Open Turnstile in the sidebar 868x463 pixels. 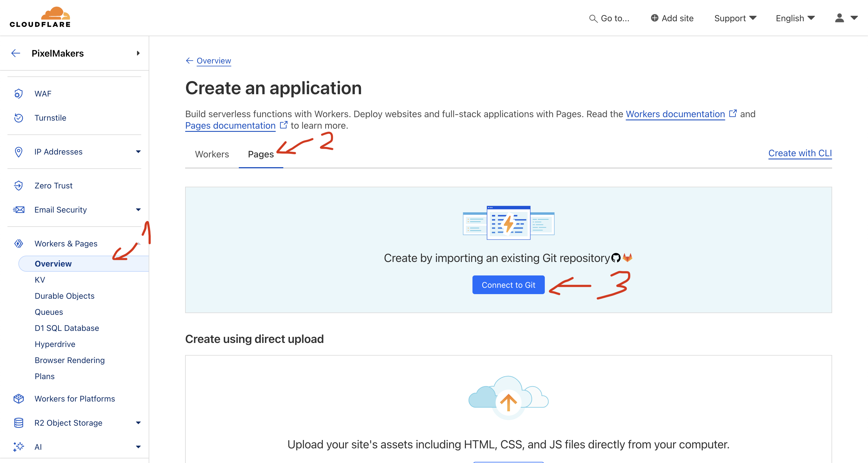[50, 118]
